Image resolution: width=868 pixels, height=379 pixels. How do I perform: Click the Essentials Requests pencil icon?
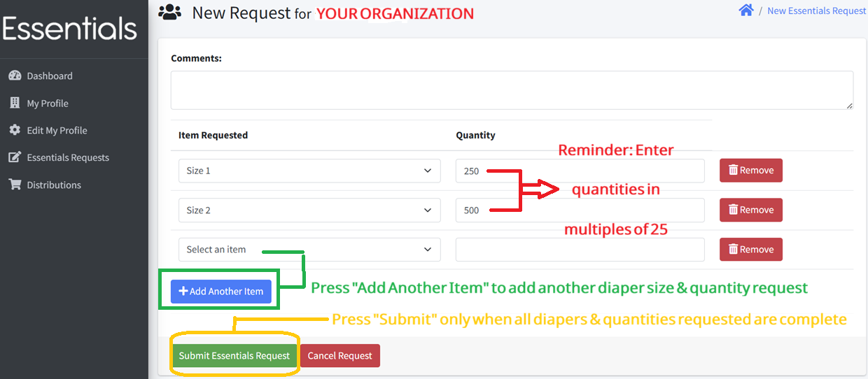[15, 157]
